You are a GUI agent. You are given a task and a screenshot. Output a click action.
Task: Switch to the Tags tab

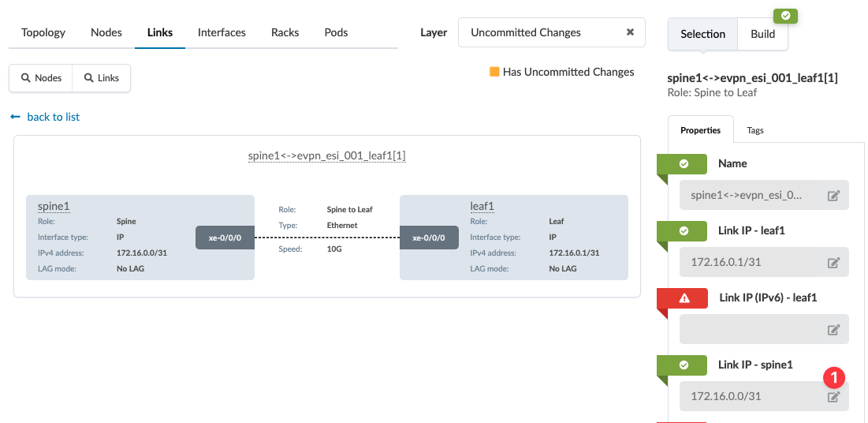click(755, 130)
